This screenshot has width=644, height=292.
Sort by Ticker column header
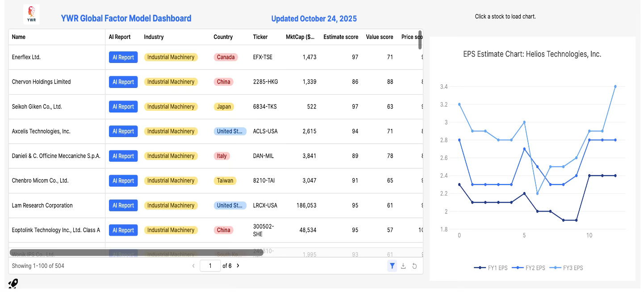pyautogui.click(x=260, y=37)
